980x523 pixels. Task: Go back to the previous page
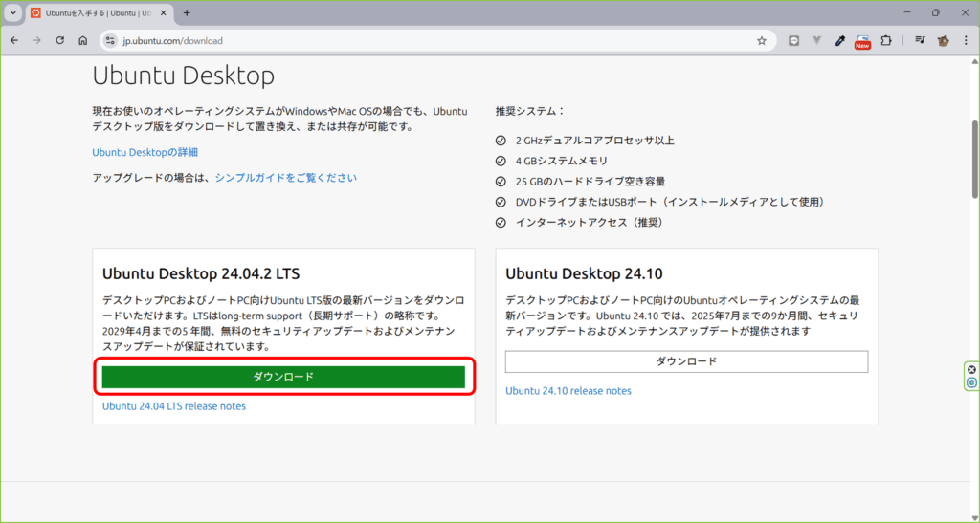14,40
